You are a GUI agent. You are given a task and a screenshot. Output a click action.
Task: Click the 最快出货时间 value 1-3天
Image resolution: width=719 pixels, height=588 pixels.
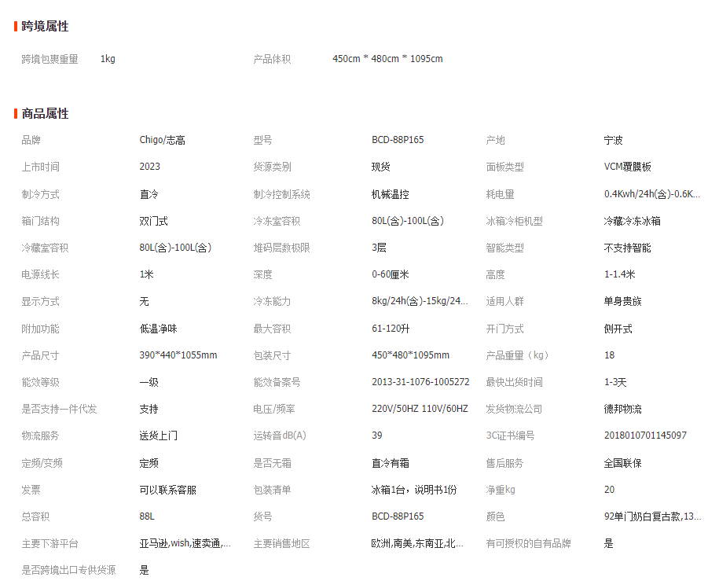pos(615,382)
